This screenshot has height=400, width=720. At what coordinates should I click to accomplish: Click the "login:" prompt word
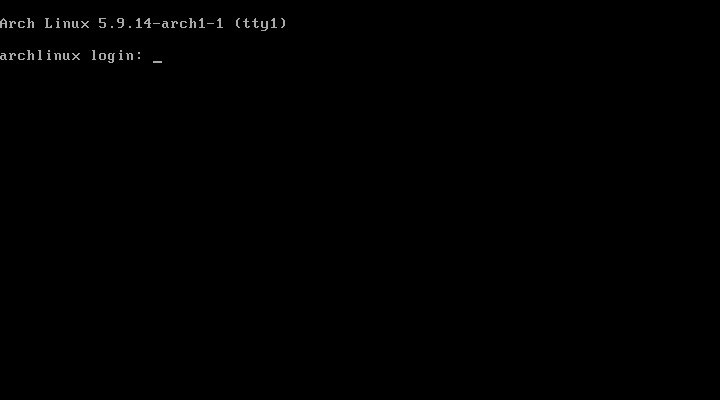(117, 56)
